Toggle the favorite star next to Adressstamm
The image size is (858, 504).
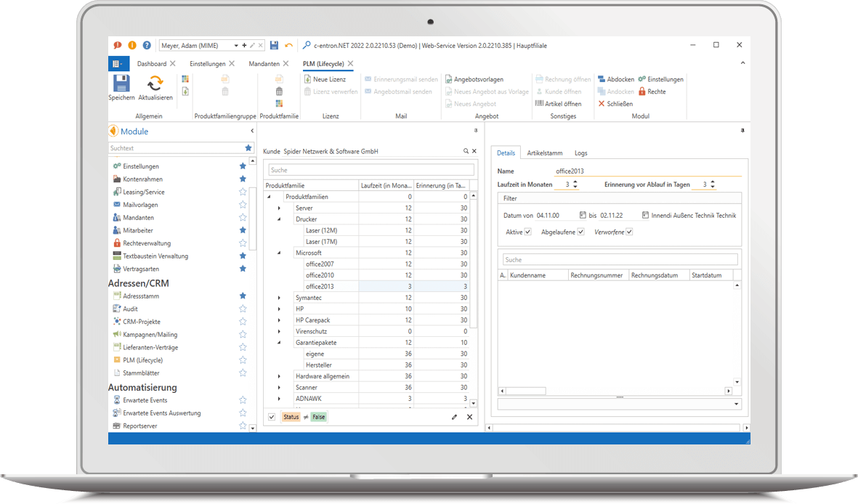pos(243,295)
